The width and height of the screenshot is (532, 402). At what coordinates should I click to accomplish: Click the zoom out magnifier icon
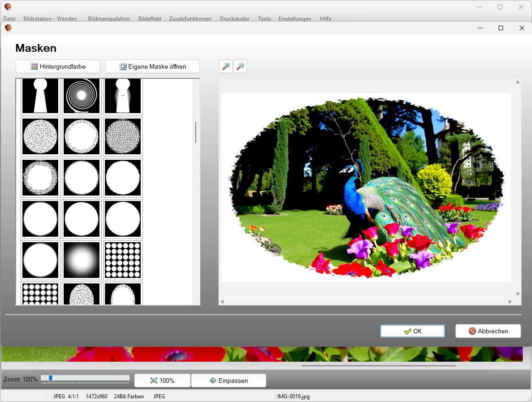[240, 66]
